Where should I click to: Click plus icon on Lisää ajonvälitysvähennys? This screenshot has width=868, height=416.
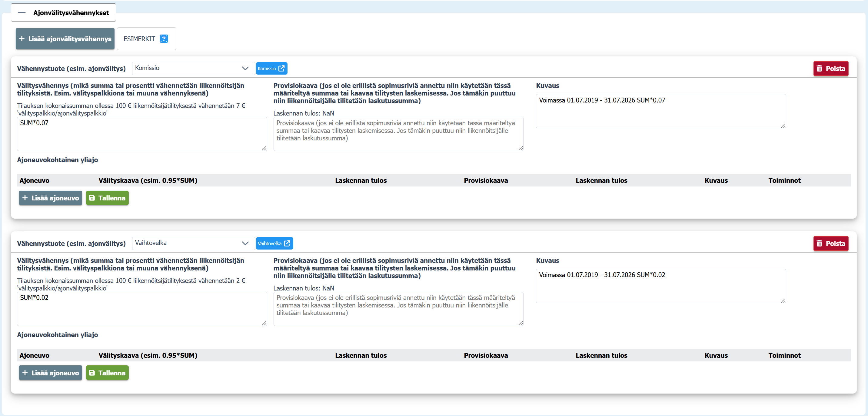tap(22, 39)
